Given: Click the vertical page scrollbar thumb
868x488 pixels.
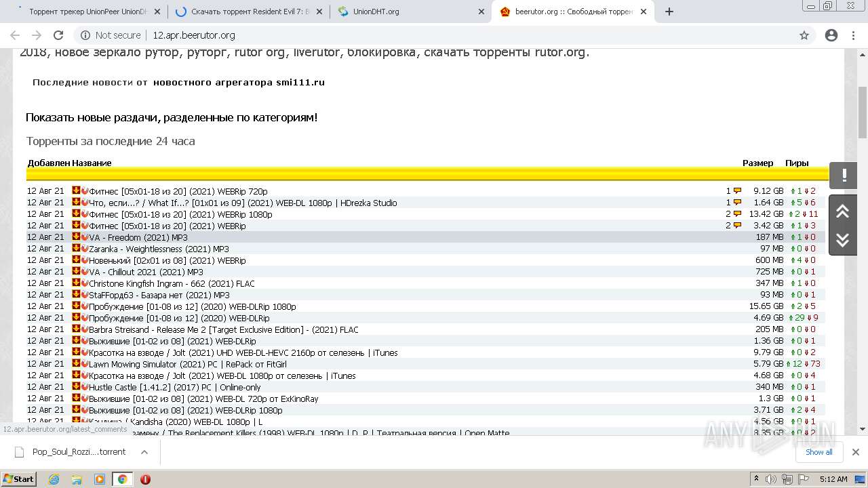Looking at the screenshot, I should point(863,112).
